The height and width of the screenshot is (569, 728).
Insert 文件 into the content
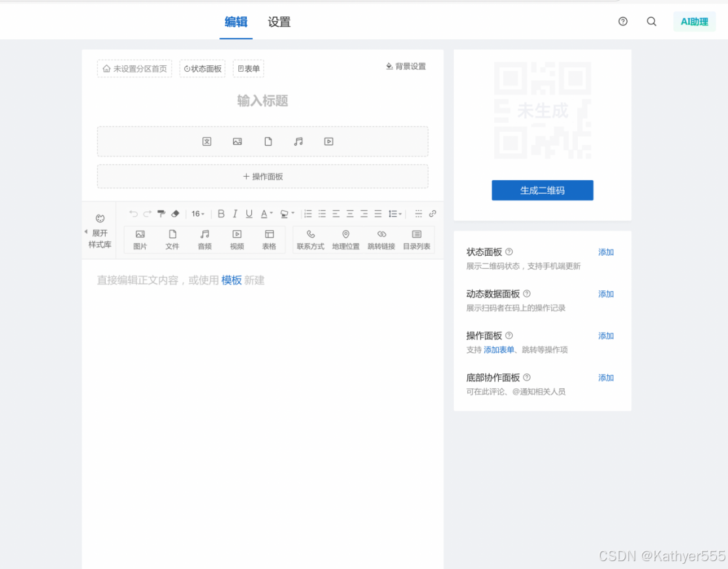(172, 239)
